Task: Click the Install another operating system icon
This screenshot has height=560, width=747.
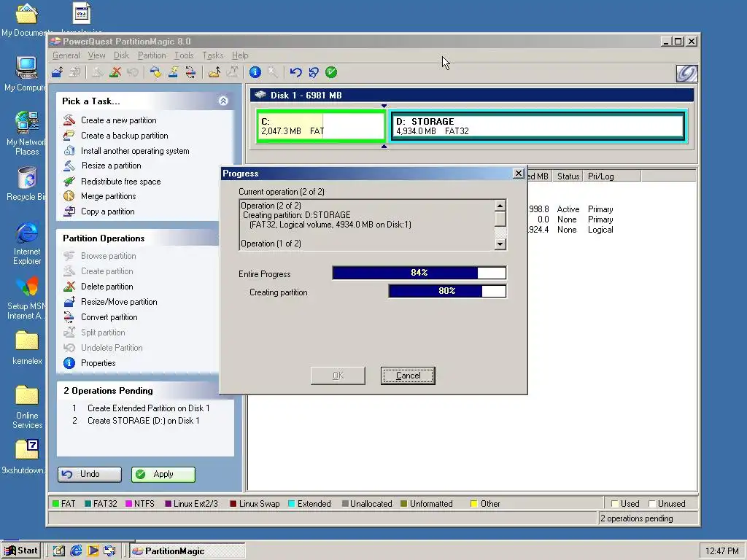Action: pyautogui.click(x=69, y=150)
